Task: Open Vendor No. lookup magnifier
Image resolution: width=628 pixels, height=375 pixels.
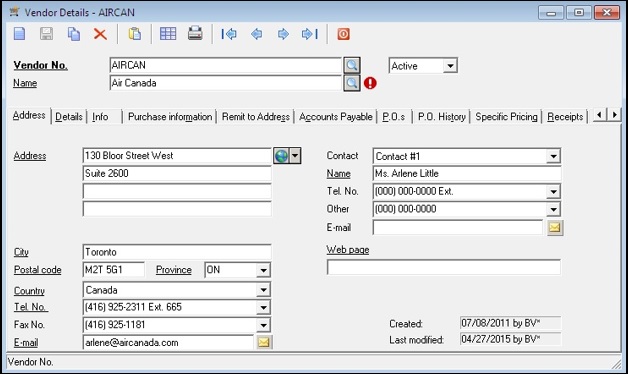Action: point(352,65)
